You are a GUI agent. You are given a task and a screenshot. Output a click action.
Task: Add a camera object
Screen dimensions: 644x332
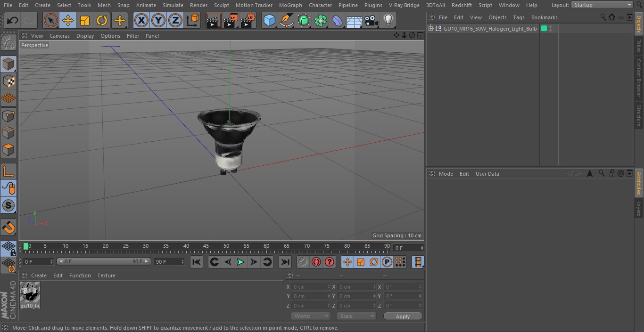[x=372, y=20]
